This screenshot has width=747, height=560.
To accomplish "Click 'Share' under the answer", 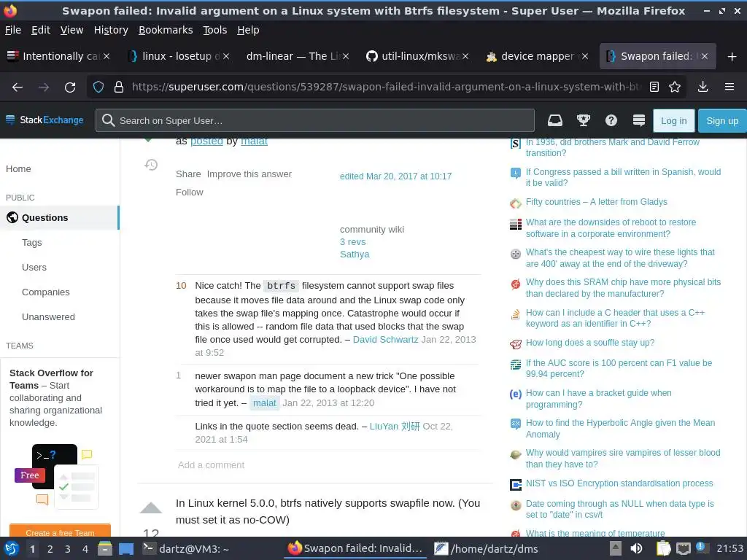I will pos(188,174).
